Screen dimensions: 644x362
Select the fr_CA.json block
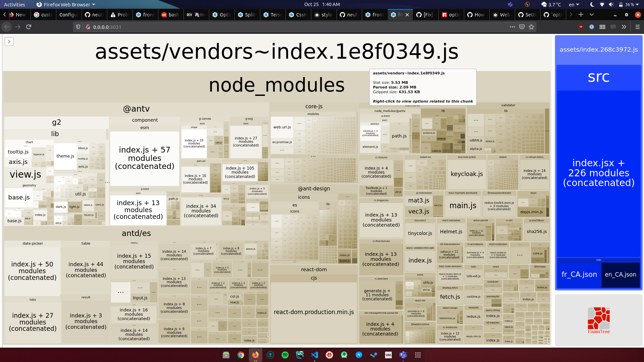579,275
